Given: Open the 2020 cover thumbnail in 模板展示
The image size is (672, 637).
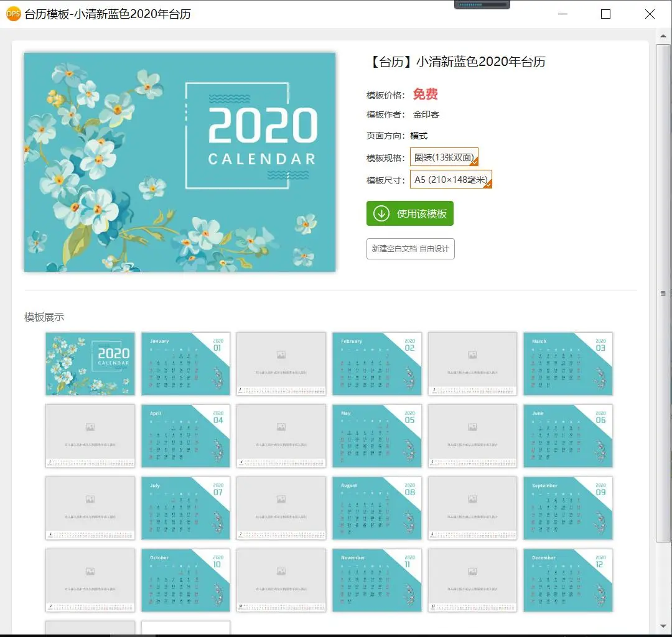Looking at the screenshot, I should pyautogui.click(x=90, y=364).
